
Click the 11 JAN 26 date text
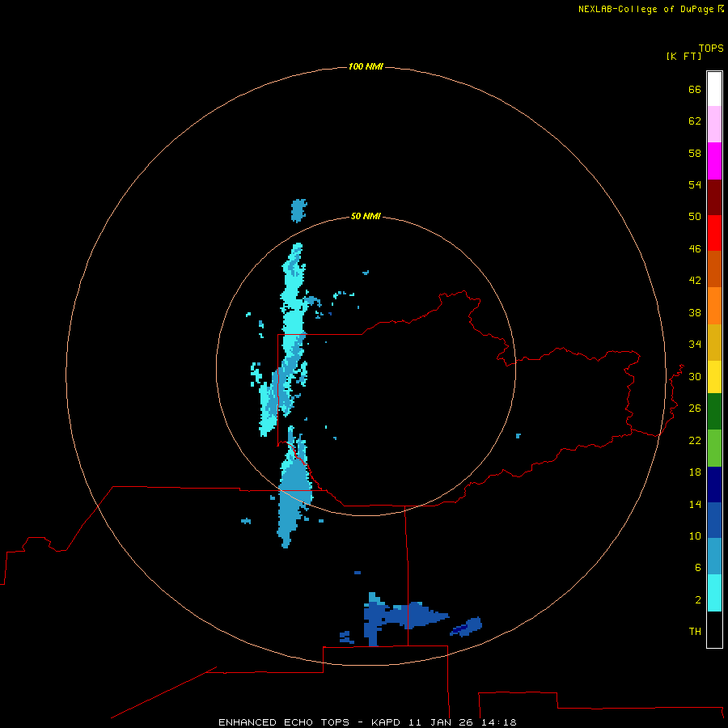(442, 722)
